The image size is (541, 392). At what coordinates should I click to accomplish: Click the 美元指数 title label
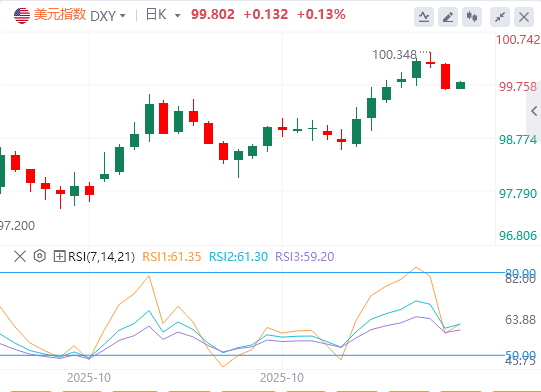coord(60,15)
